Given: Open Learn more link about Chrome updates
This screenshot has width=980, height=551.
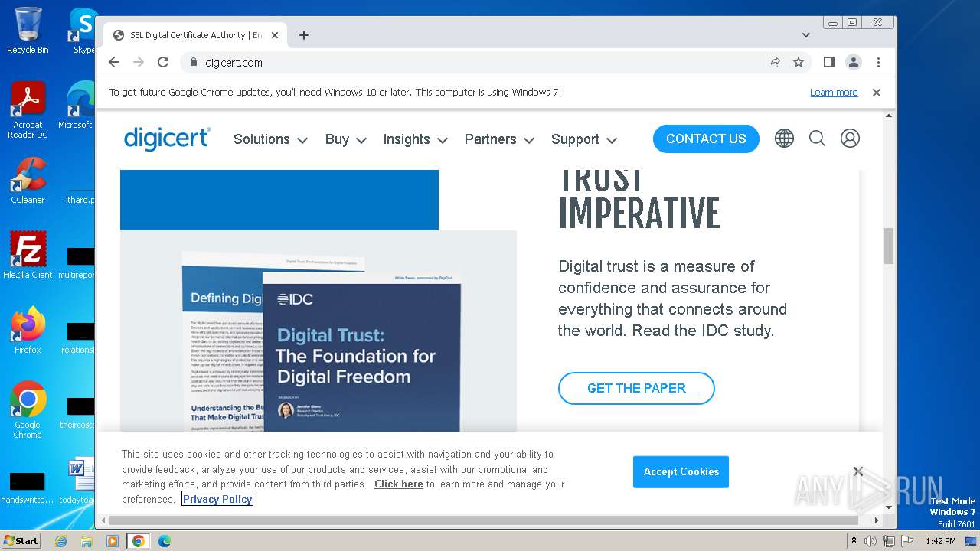Looking at the screenshot, I should pyautogui.click(x=834, y=93).
